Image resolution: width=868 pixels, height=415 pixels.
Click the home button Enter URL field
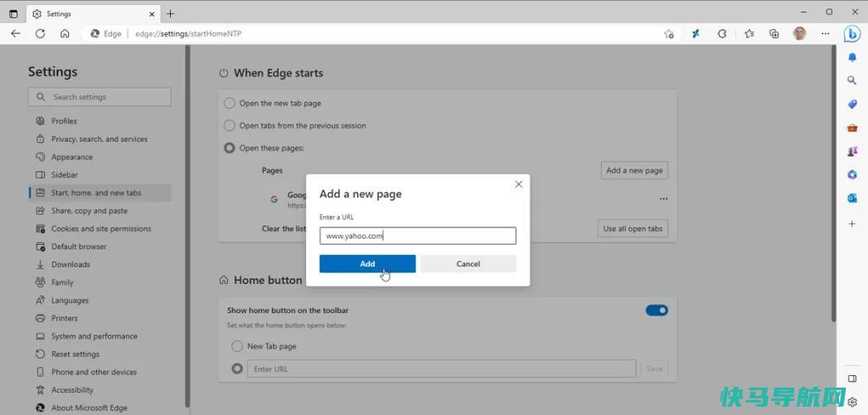(441, 369)
